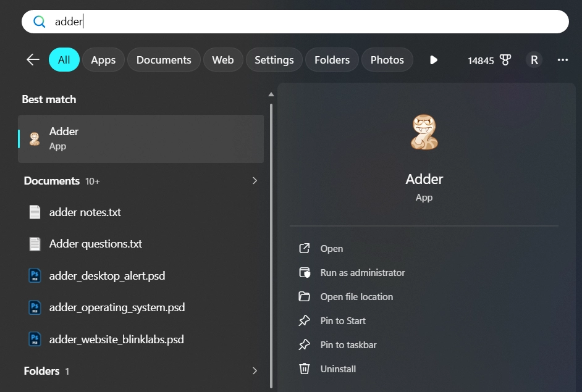Click the Run as administrator shield icon
Viewport: 582px width, 392px height.
tap(305, 273)
